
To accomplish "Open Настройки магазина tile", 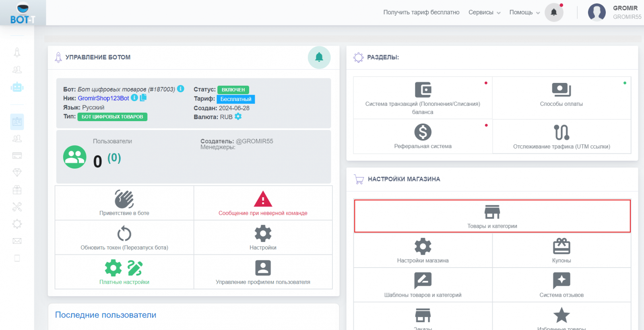I will coord(423,250).
